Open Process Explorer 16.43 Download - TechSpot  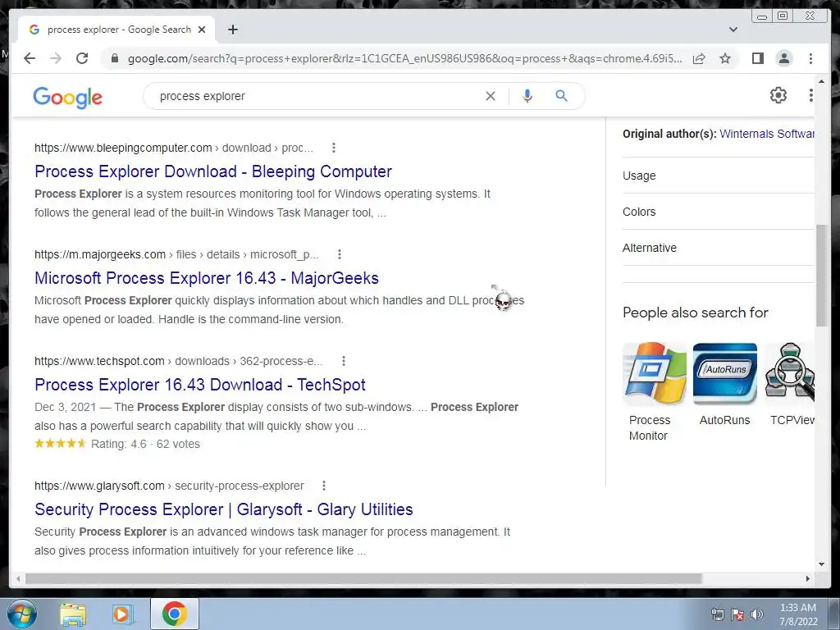[x=200, y=385]
